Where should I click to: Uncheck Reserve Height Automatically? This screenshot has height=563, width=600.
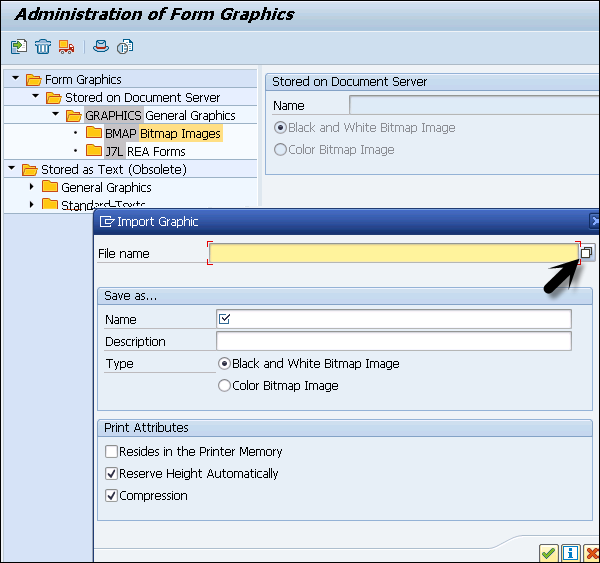click(x=112, y=474)
